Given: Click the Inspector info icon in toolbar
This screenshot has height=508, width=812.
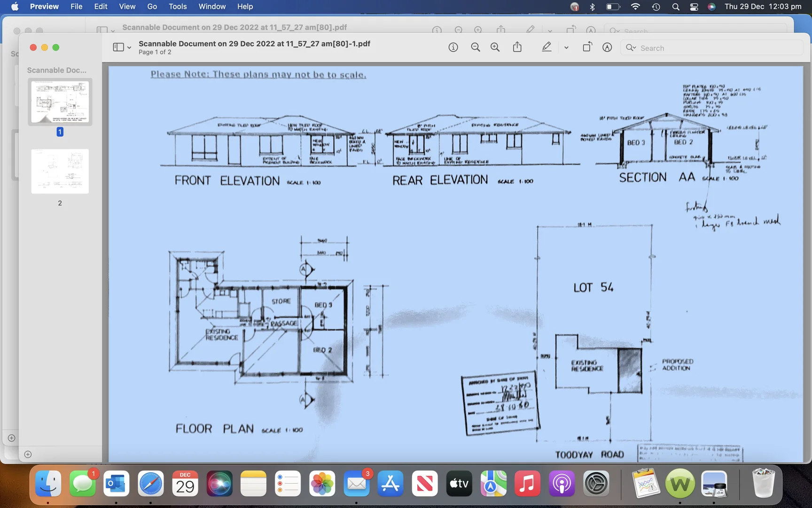Looking at the screenshot, I should click(453, 48).
